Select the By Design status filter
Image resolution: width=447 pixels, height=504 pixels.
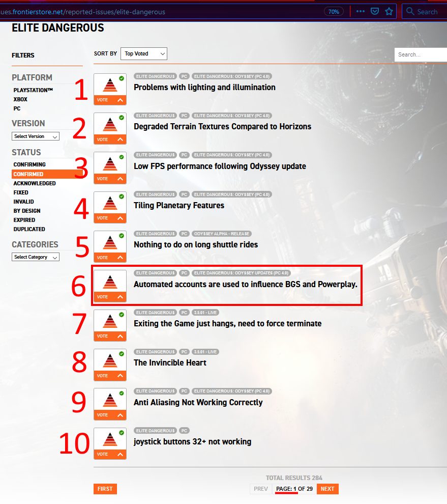pos(27,211)
